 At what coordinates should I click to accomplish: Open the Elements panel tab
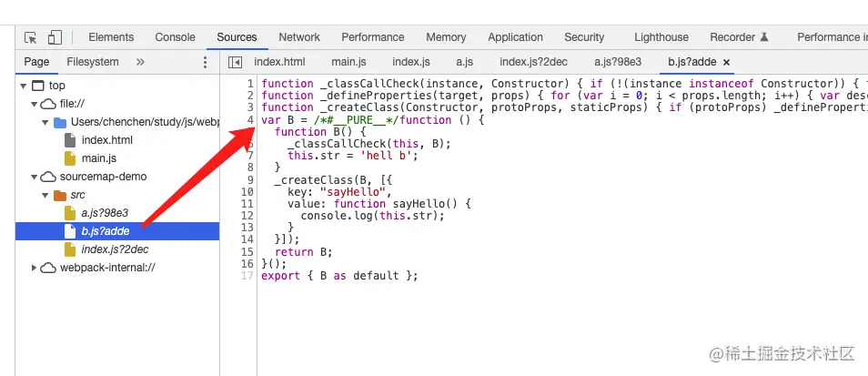pyautogui.click(x=111, y=37)
